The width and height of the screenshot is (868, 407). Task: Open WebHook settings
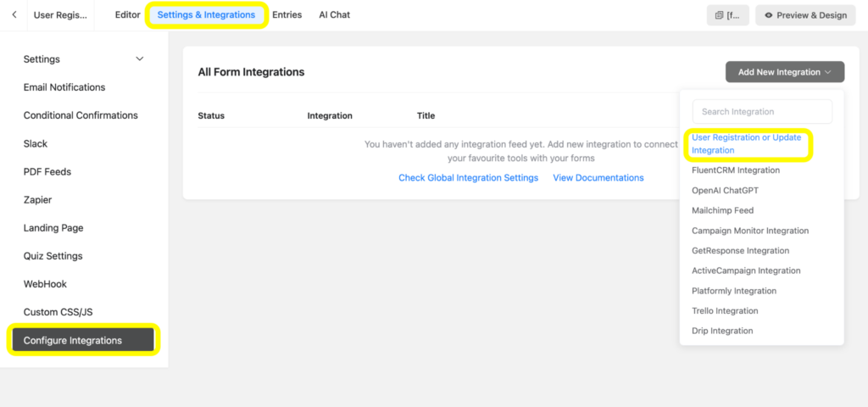[x=45, y=284]
